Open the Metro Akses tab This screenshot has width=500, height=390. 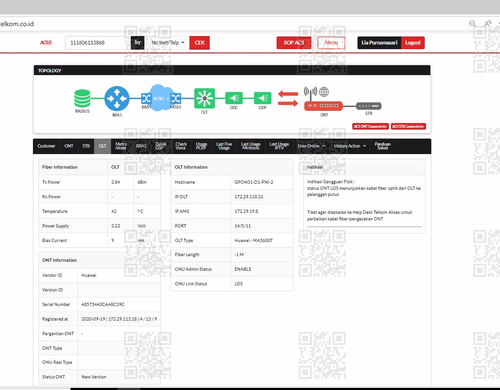click(x=121, y=146)
